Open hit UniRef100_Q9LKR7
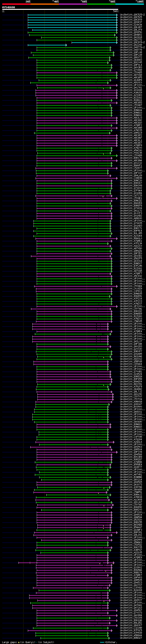This screenshot has width=146, height=644. (x=131, y=27)
